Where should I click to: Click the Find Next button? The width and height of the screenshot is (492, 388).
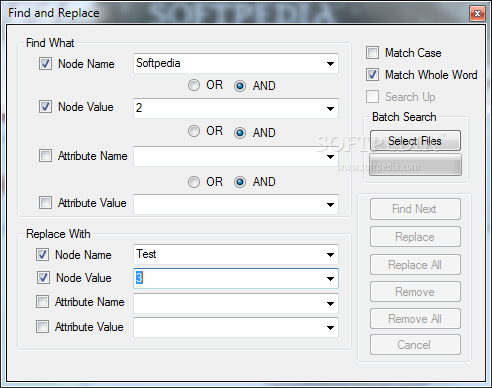pyautogui.click(x=415, y=209)
